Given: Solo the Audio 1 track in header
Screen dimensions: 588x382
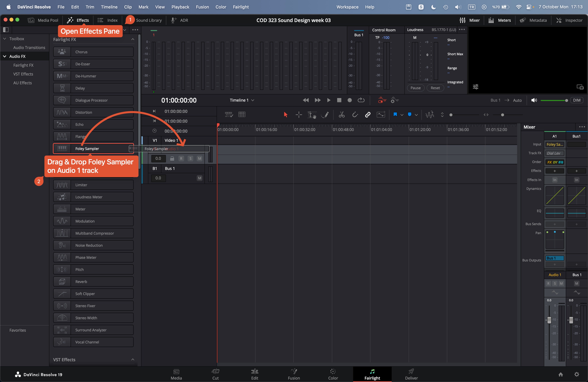Looking at the screenshot, I should [190, 158].
